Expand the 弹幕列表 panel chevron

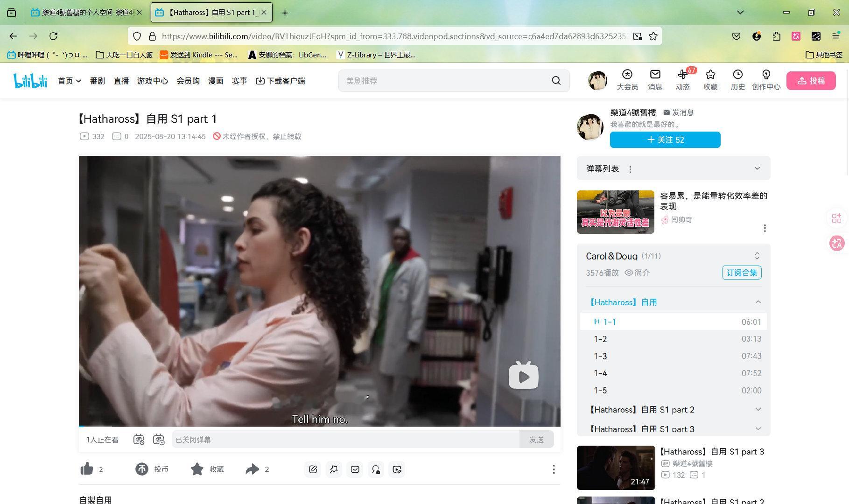click(x=757, y=168)
